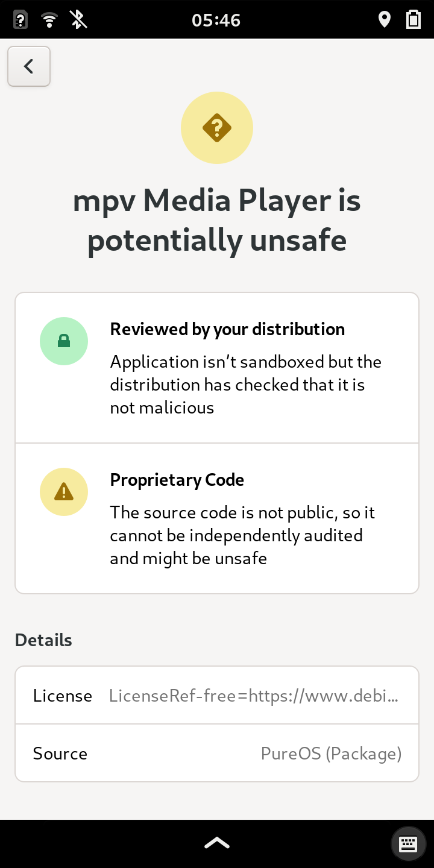Select the Proprietary Code row

217,518
